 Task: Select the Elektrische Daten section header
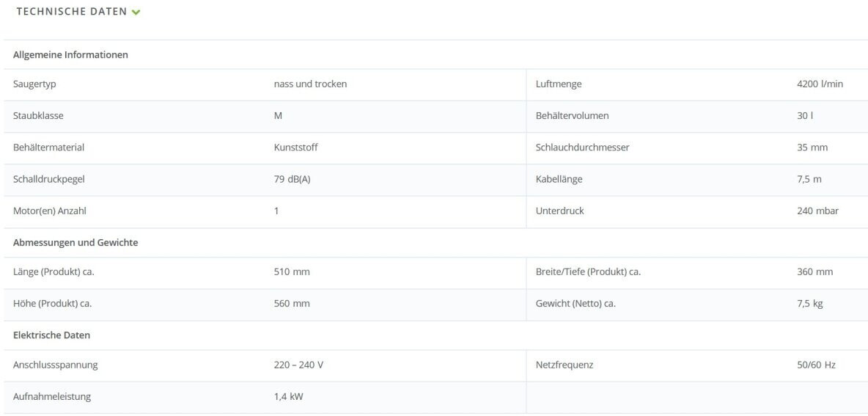pos(51,335)
